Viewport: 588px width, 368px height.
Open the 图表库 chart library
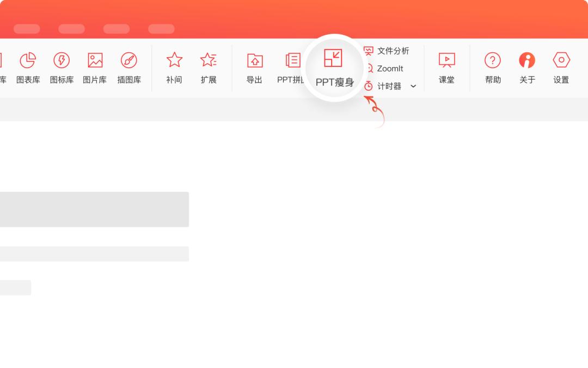tap(28, 68)
